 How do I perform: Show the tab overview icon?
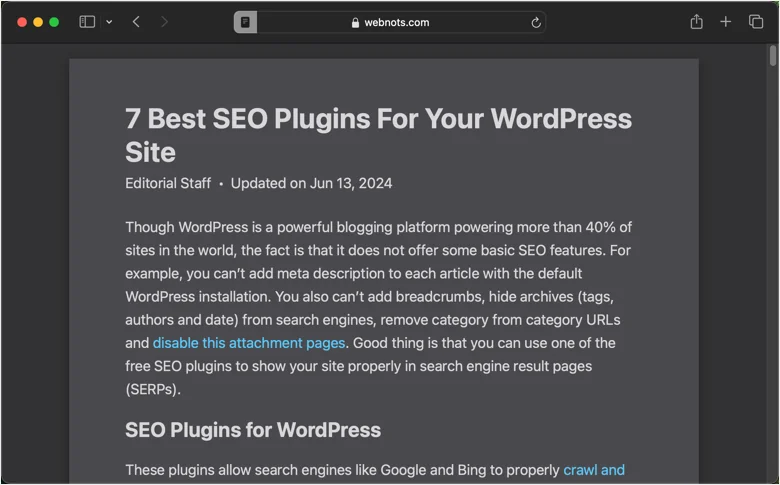756,21
